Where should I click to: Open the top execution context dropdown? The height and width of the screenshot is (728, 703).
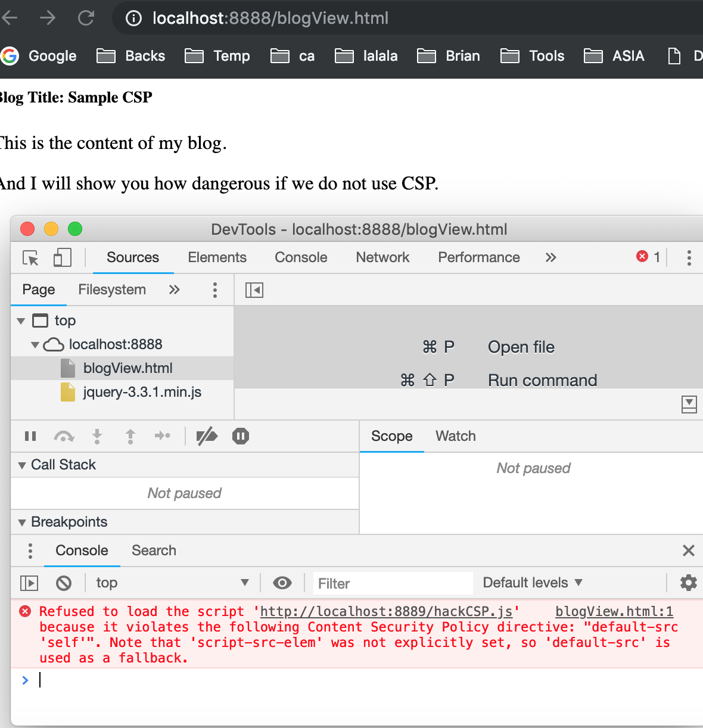point(172,583)
